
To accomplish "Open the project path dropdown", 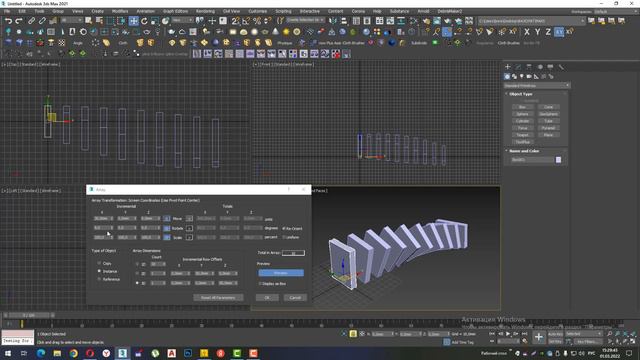I will [532, 21].
